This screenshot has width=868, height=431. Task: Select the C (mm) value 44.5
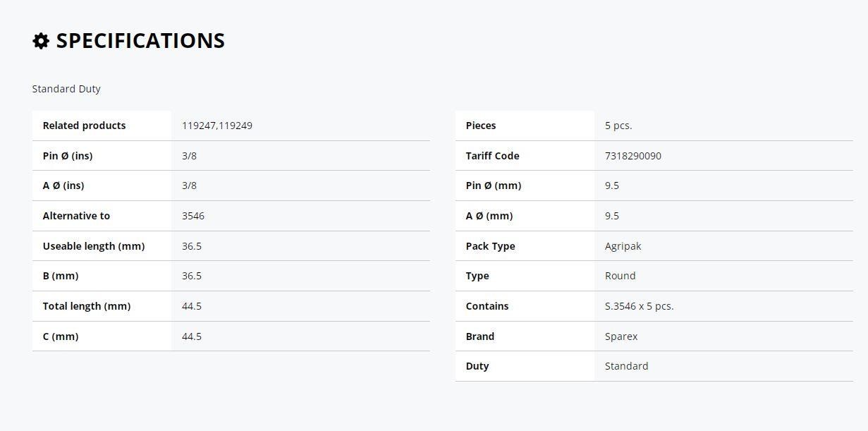coord(192,336)
